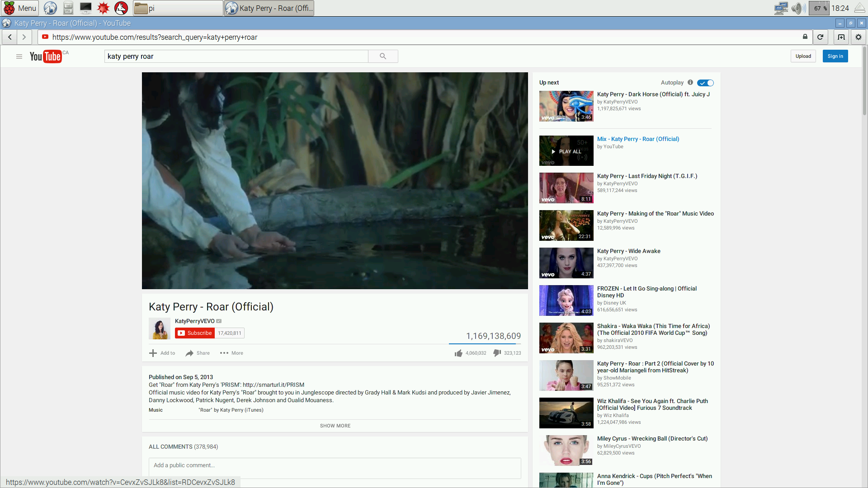This screenshot has width=868, height=488.
Task: Click the like/dislike sentiment bar
Action: point(485,344)
